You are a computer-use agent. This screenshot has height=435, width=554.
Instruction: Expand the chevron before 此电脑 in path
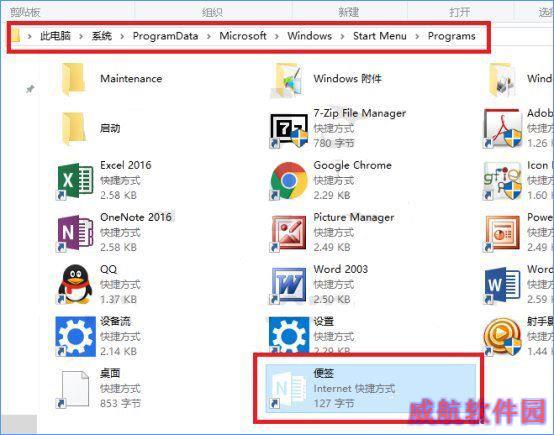[30, 36]
